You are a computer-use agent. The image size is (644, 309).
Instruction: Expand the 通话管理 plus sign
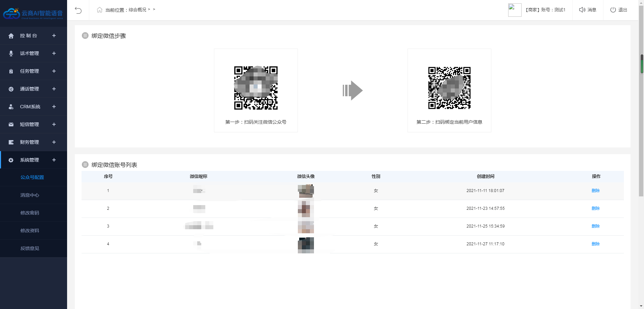click(54, 89)
